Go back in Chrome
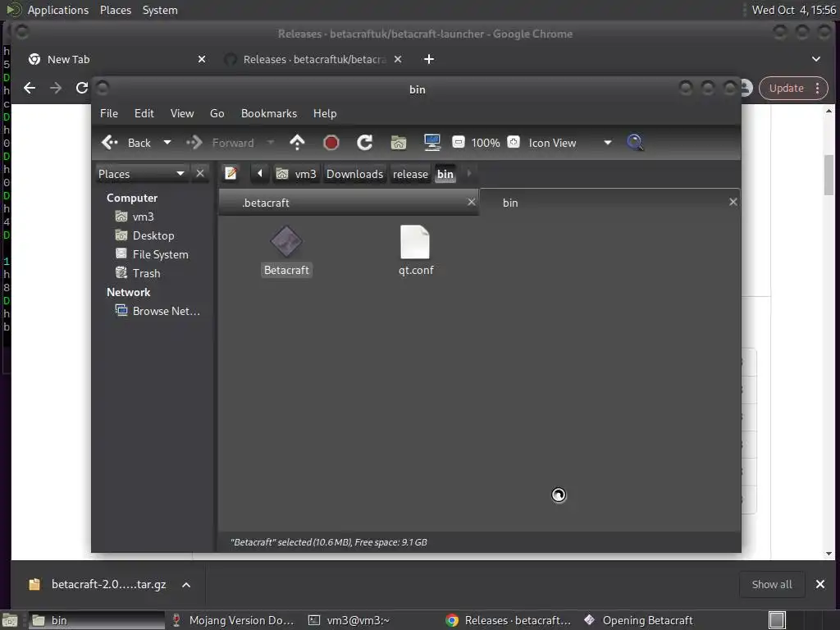 30,88
